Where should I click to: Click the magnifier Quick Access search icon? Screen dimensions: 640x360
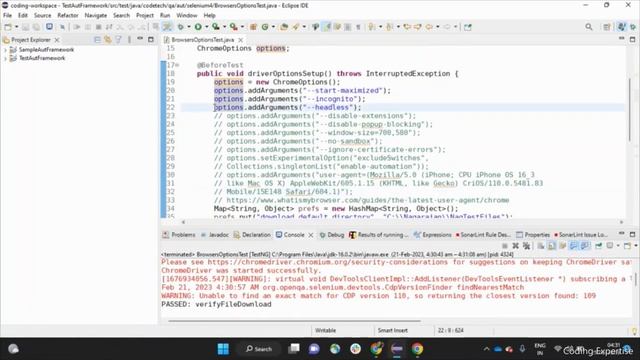pyautogui.click(x=589, y=27)
